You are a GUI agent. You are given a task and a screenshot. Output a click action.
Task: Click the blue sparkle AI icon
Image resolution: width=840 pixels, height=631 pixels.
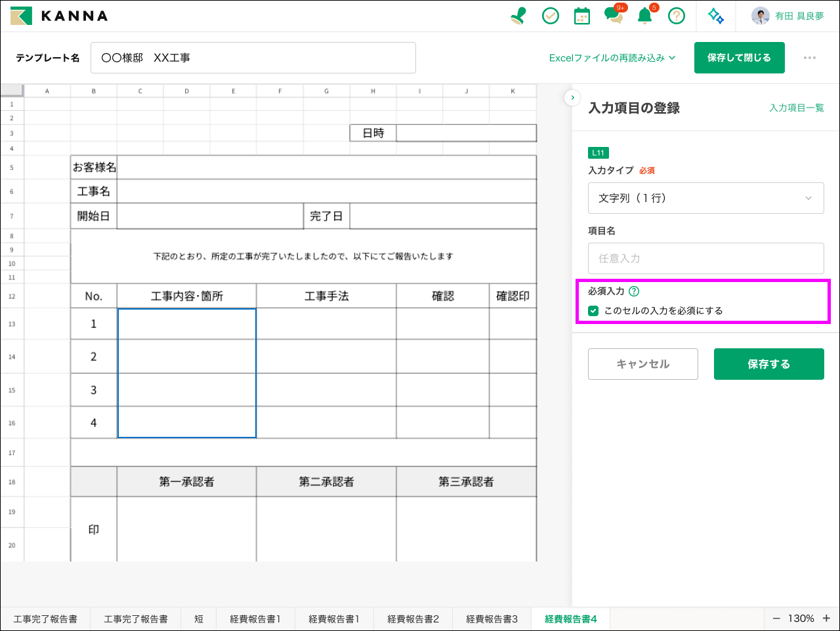tap(716, 16)
